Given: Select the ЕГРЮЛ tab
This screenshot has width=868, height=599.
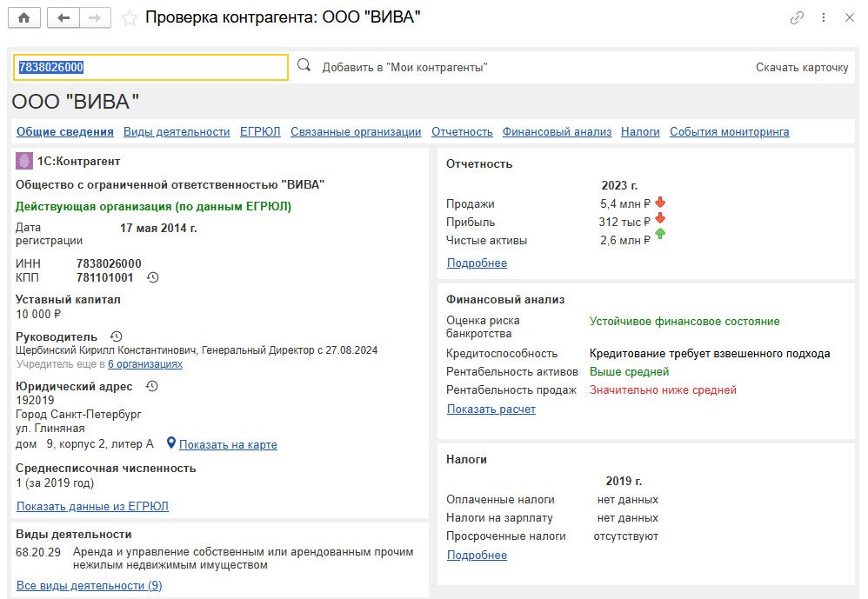Looking at the screenshot, I should 260,132.
